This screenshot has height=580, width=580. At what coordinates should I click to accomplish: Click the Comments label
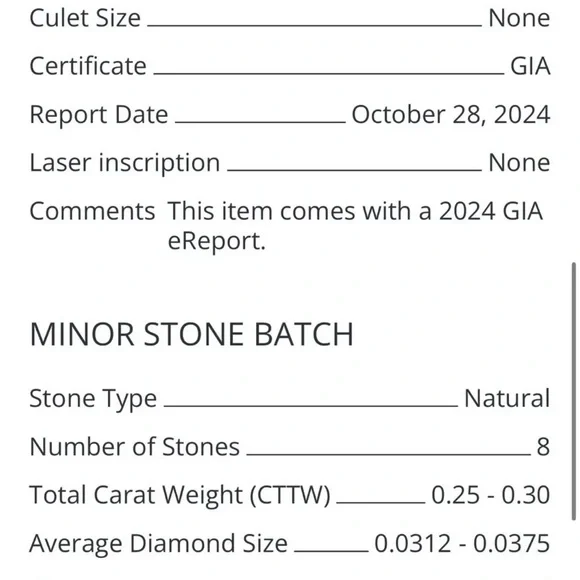coord(92,211)
